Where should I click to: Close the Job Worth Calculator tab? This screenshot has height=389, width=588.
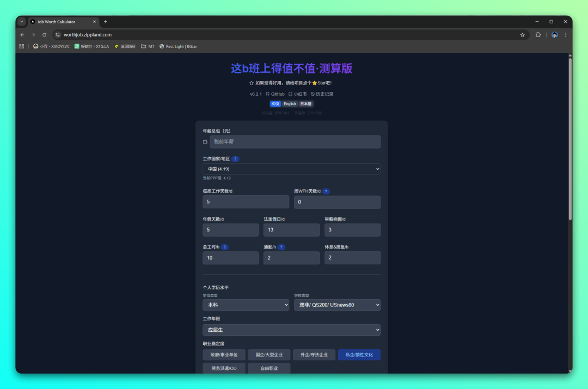click(x=94, y=22)
